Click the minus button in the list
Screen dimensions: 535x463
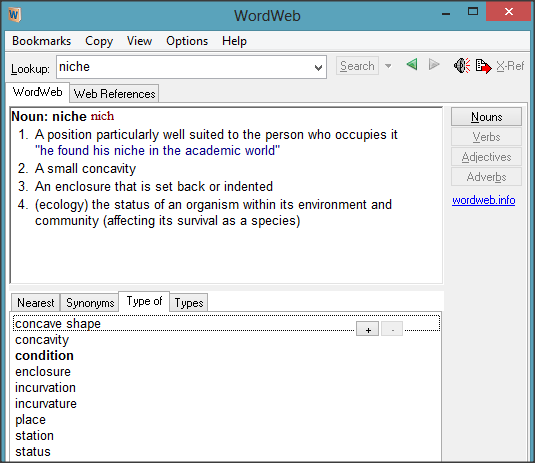coord(392,329)
